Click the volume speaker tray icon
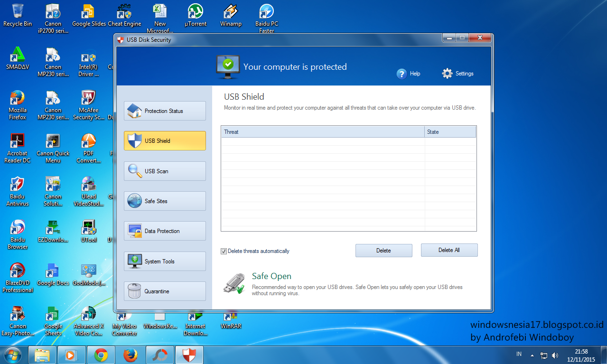607x364 pixels. 555,355
